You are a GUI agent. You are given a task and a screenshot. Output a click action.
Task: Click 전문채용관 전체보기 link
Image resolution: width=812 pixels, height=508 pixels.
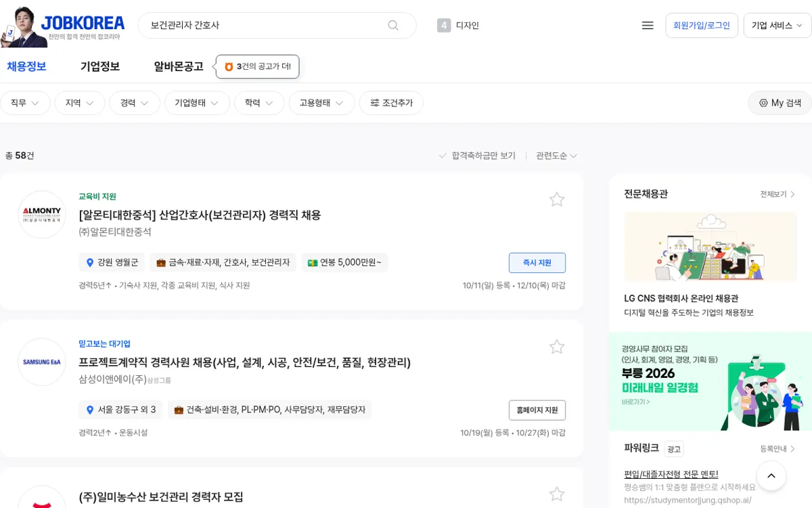tap(777, 194)
